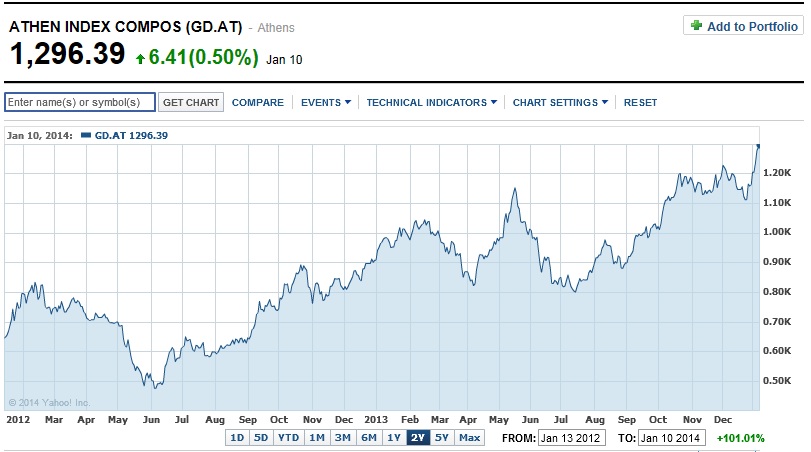Screen dimensions: 811x452
Task: Select the 3M time range
Action: tap(342, 438)
